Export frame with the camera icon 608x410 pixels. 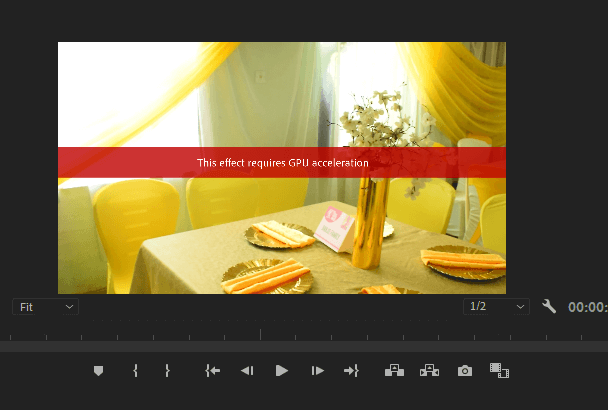pos(465,371)
